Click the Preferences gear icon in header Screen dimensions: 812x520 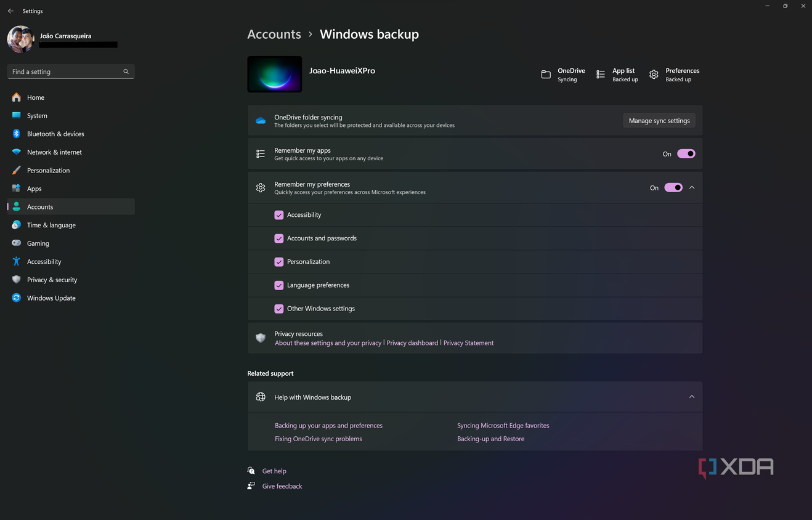(x=654, y=75)
